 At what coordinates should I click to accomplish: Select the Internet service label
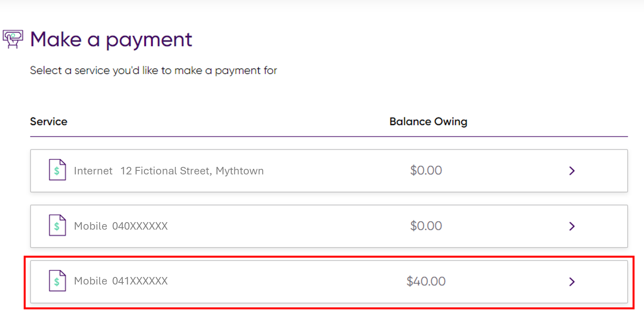(93, 171)
